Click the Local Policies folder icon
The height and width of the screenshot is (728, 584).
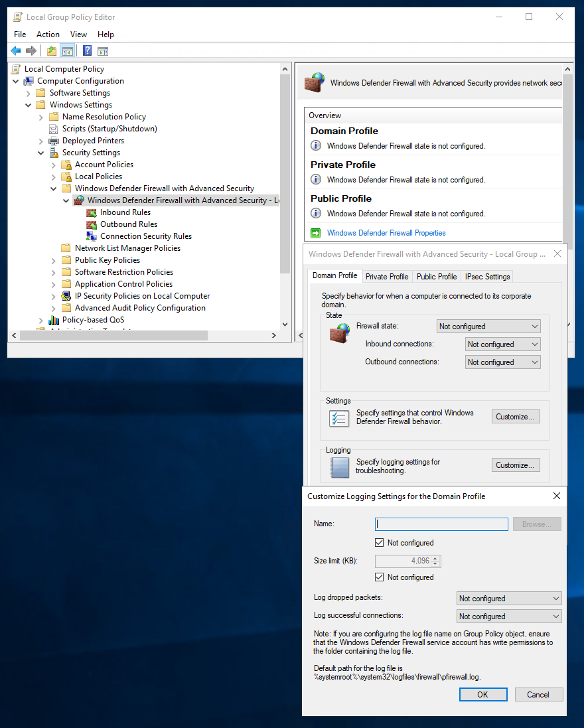pyautogui.click(x=66, y=177)
